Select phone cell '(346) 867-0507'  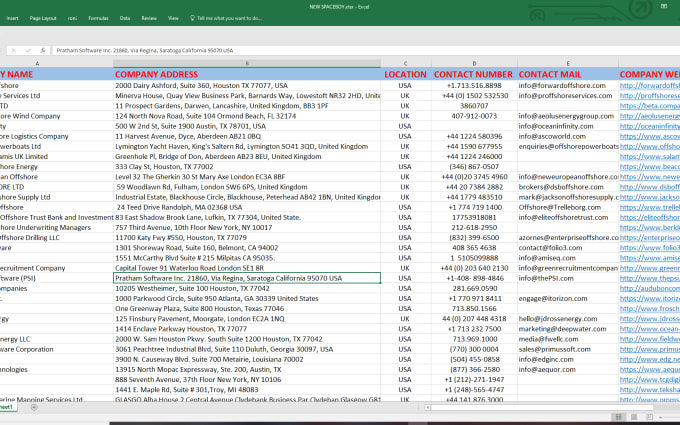(x=474, y=167)
